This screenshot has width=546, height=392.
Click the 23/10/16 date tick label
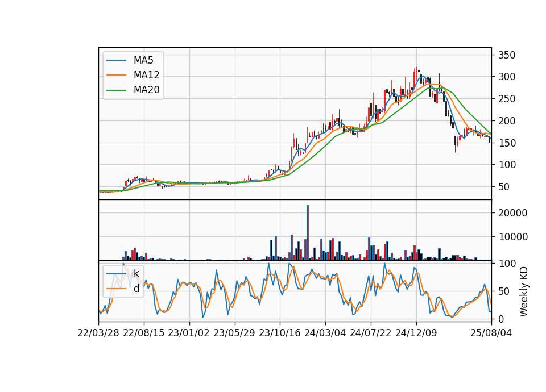280,333
